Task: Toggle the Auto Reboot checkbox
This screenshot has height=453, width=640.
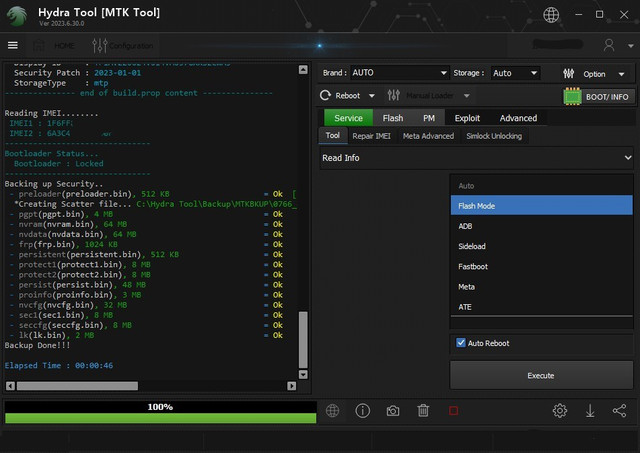Action: (461, 343)
